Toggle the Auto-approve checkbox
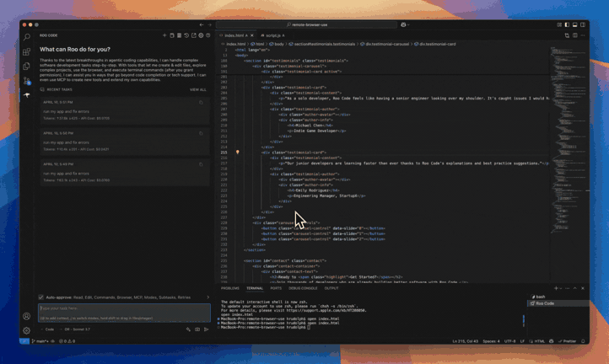609x364 pixels. (41, 297)
